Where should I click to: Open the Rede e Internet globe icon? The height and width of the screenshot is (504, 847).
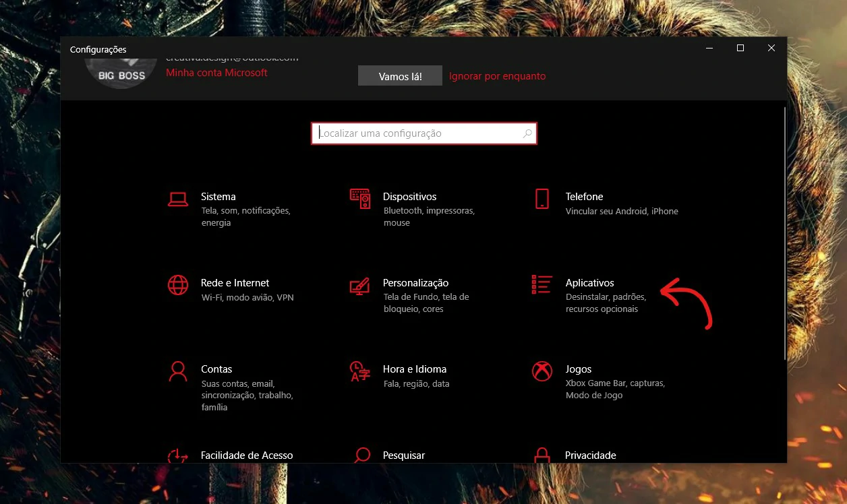(178, 285)
